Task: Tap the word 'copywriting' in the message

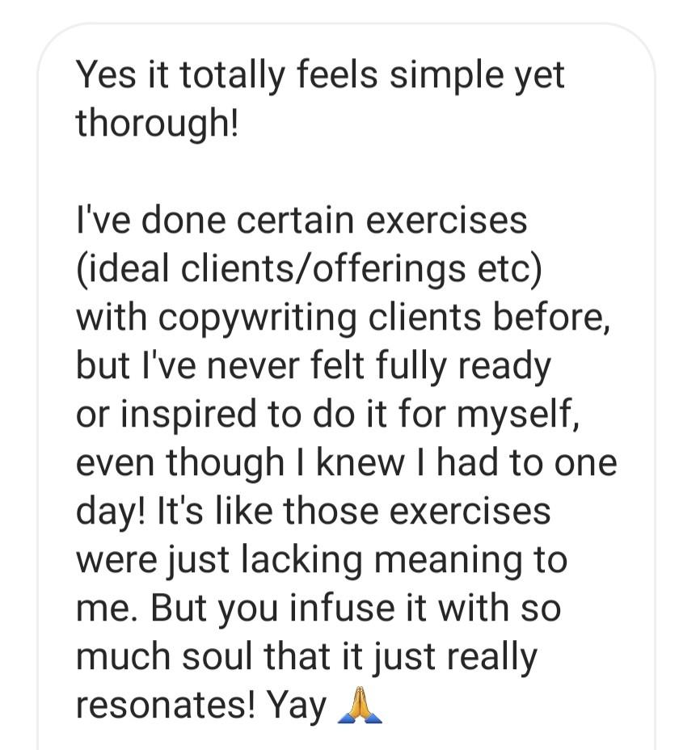Action: point(257,319)
